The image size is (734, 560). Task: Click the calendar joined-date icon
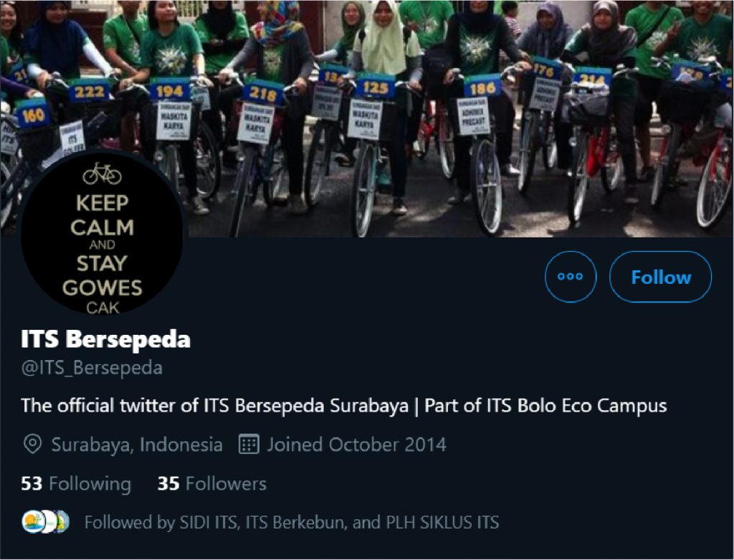tap(249, 444)
